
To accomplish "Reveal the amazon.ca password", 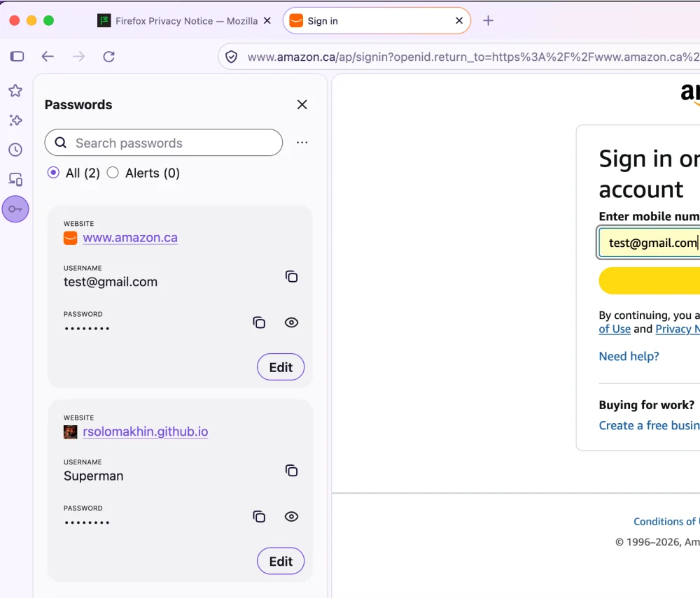I will (x=291, y=322).
